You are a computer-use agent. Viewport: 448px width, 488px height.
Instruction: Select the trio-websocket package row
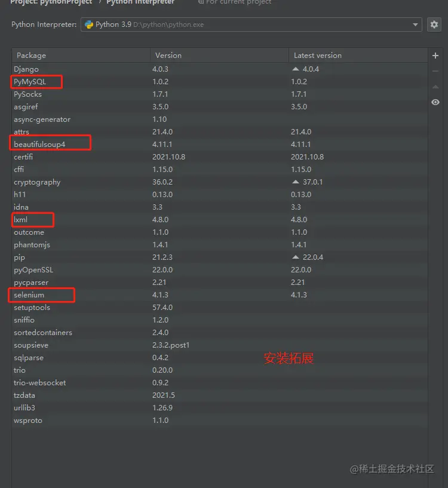219,383
